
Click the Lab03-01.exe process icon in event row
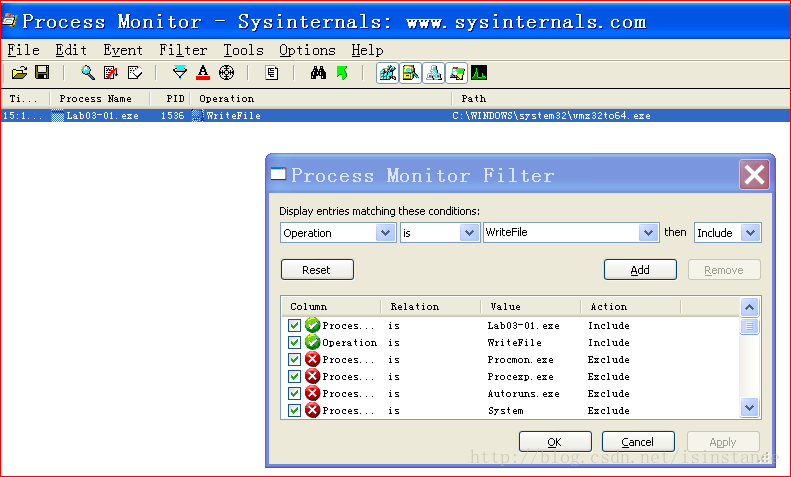[58, 115]
